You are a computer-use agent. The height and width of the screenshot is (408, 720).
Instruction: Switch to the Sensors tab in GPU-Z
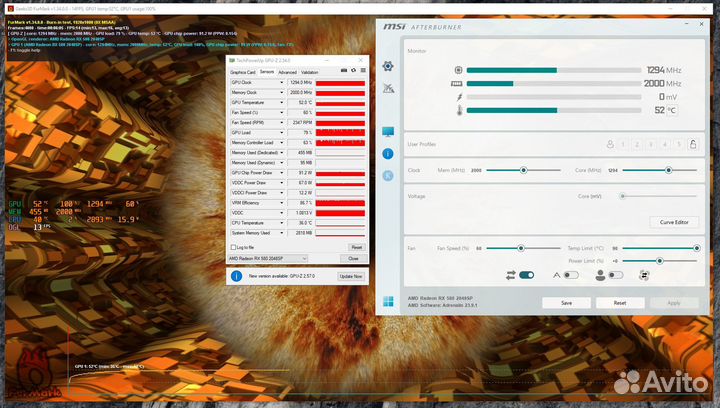[267, 72]
